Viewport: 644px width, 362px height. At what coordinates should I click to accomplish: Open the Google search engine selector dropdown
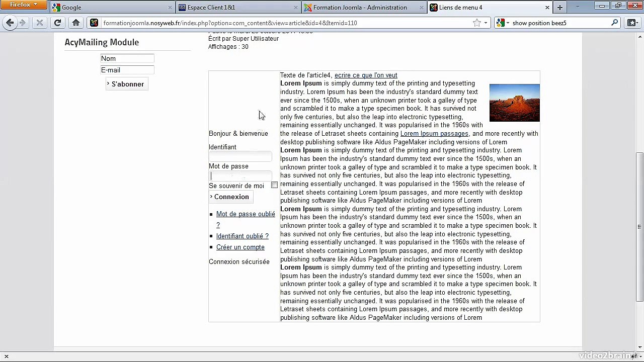point(502,23)
